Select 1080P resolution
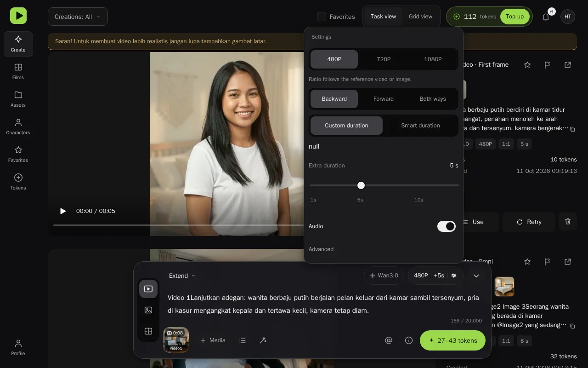 click(x=433, y=59)
